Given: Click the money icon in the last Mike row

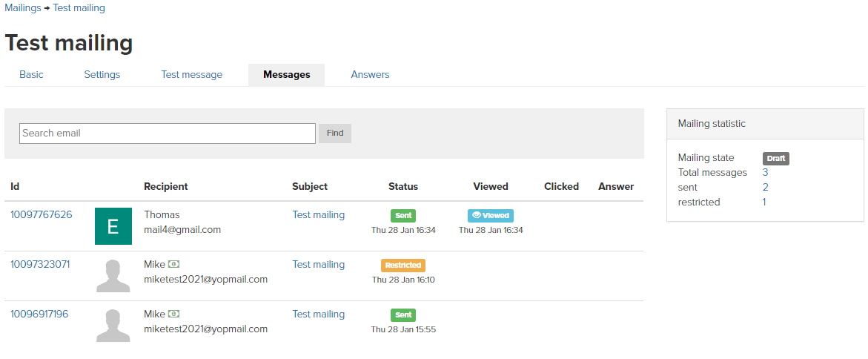Looking at the screenshot, I should (x=173, y=314).
